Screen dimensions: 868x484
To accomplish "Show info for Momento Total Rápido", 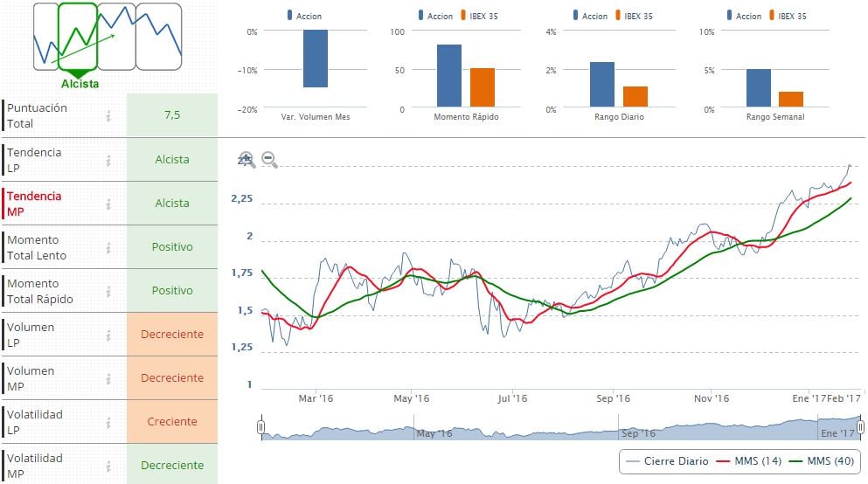I will pyautogui.click(x=108, y=291).
